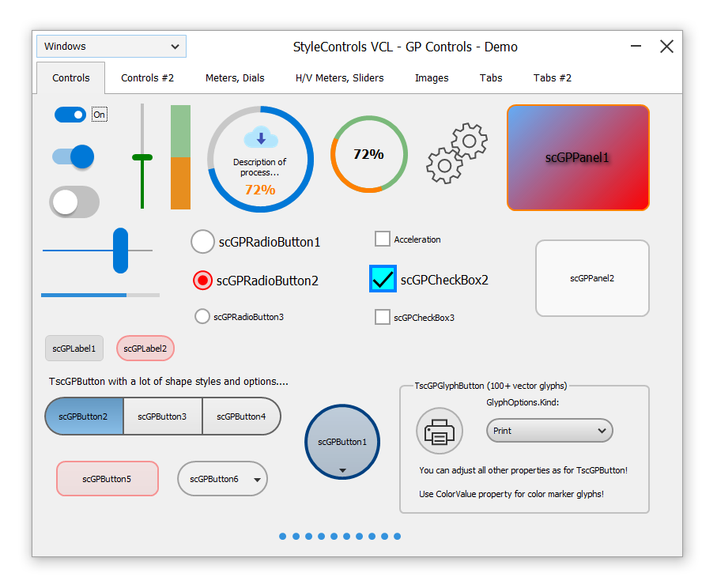This screenshot has height=588, width=717.
Task: Open the Tabs #2 tab
Action: (x=553, y=77)
